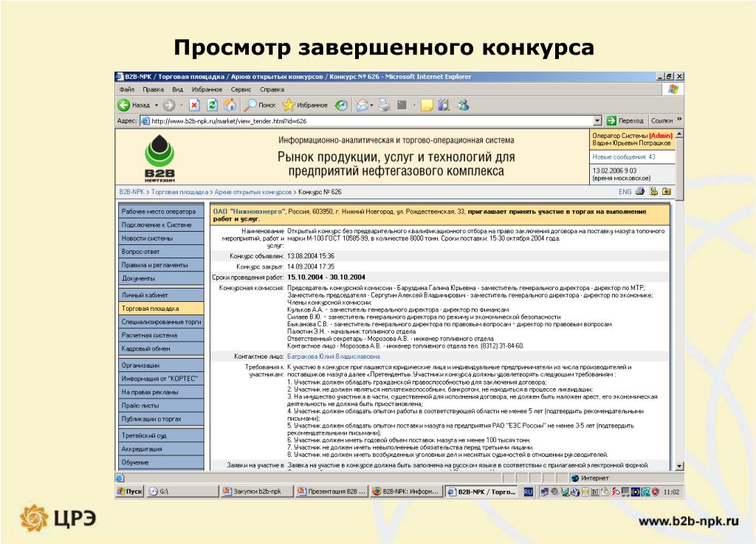The width and height of the screenshot is (756, 544).
Task: Switch to Закупки b2b-npk taskbar window
Action: point(257,492)
